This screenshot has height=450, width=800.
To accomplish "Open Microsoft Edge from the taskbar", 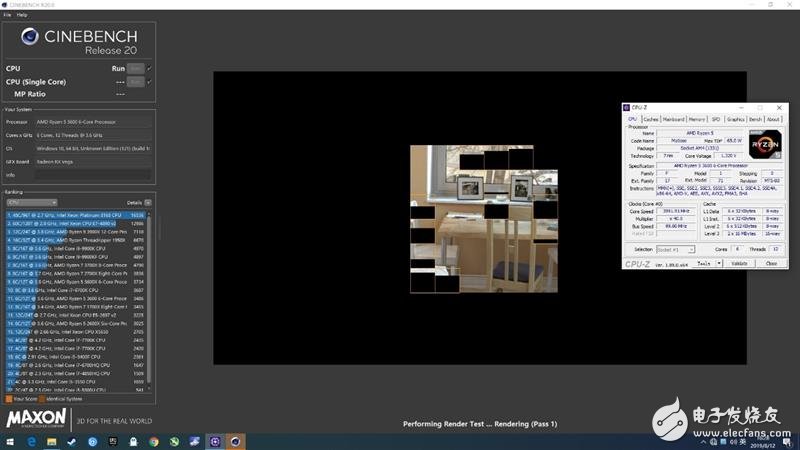I will click(32, 441).
